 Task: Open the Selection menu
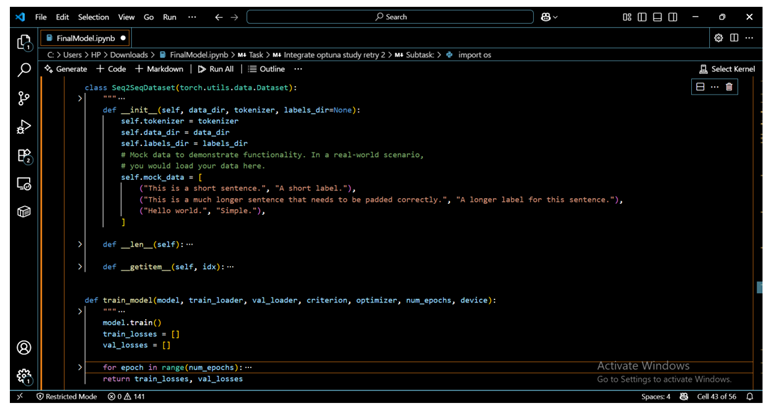click(93, 17)
